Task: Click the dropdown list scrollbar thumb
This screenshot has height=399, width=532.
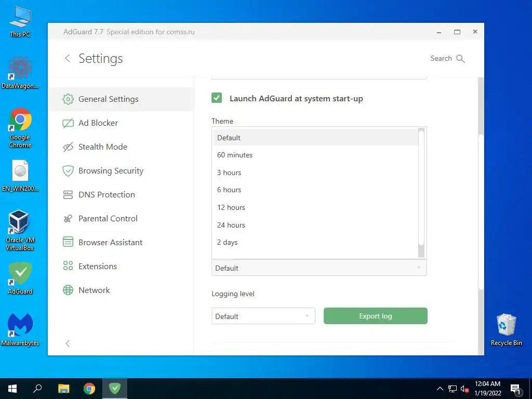Action: click(421, 187)
